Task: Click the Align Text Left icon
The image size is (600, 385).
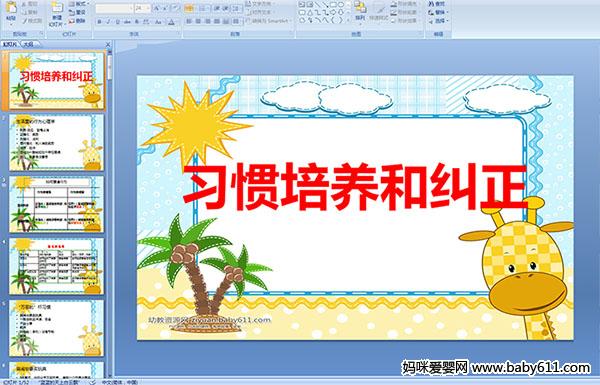Action: coord(189,21)
